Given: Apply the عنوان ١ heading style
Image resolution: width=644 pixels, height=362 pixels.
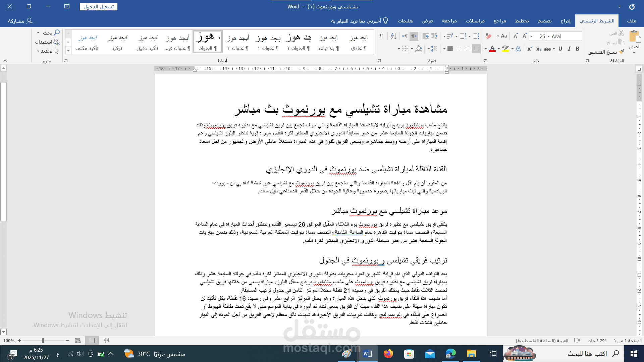Looking at the screenshot, I should (x=298, y=42).
